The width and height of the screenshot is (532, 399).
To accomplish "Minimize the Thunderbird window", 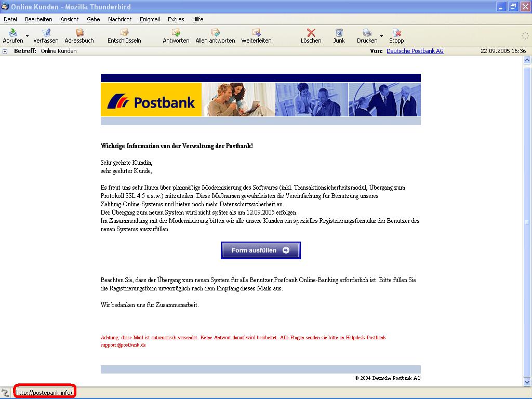I will 501,6.
